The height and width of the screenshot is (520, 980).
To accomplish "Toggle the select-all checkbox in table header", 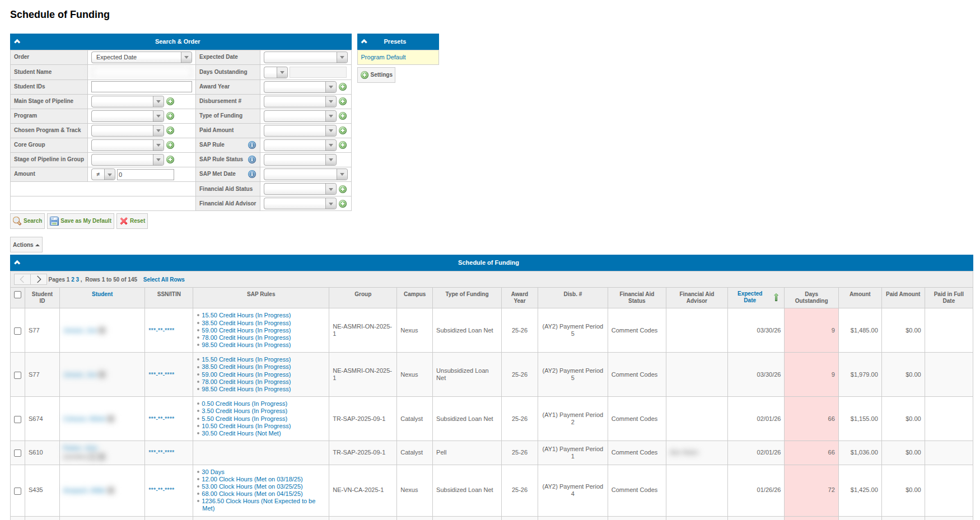I will (x=17, y=294).
